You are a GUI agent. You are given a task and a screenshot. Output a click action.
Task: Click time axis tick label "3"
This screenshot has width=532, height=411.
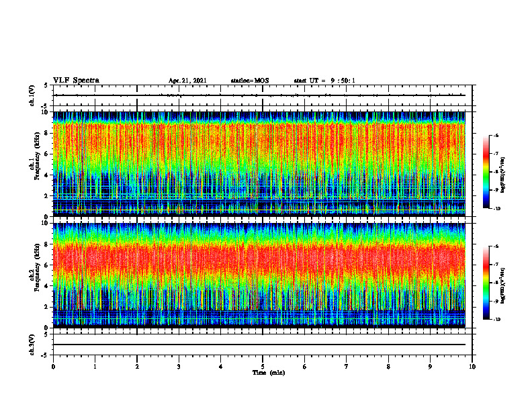tap(179, 367)
